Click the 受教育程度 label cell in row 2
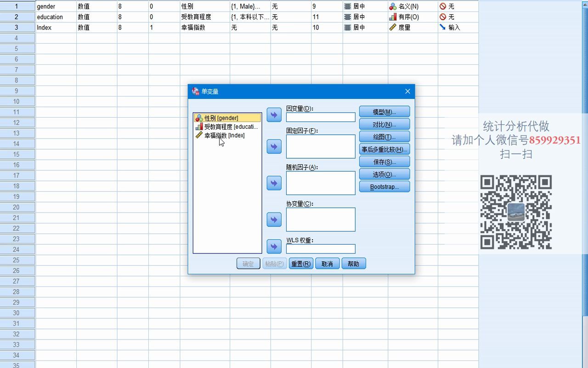Screen dimensions: 588x368 pos(205,17)
